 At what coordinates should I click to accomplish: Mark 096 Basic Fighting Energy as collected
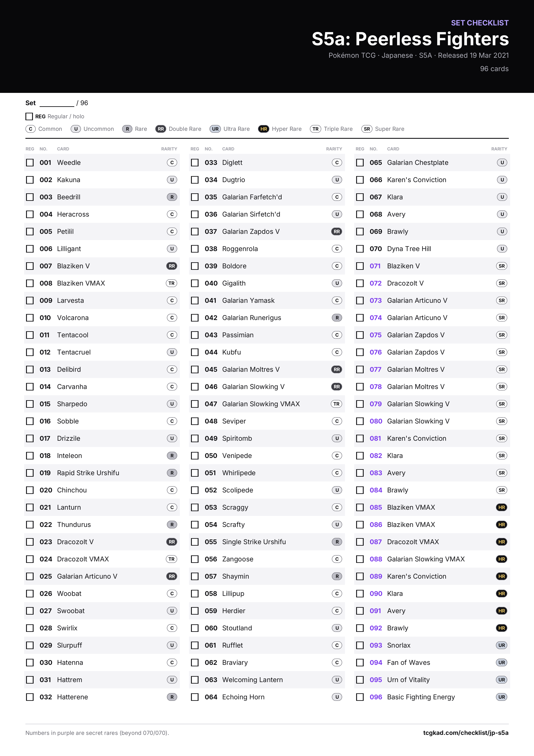click(x=360, y=697)
